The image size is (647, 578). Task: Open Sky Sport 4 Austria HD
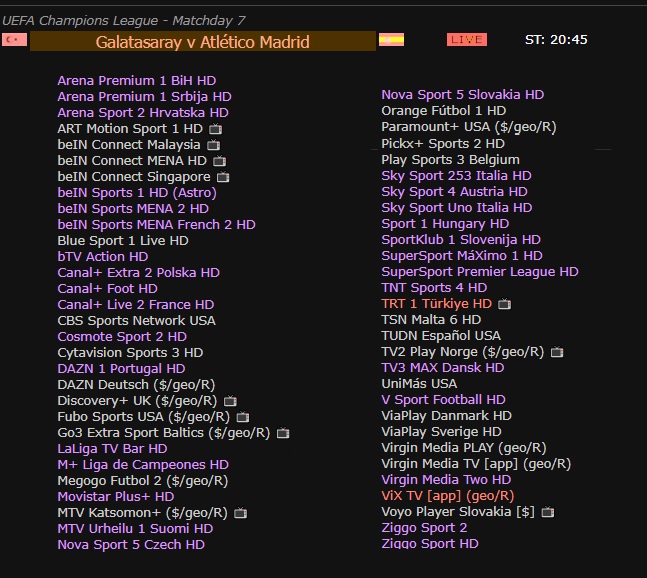pyautogui.click(x=455, y=192)
